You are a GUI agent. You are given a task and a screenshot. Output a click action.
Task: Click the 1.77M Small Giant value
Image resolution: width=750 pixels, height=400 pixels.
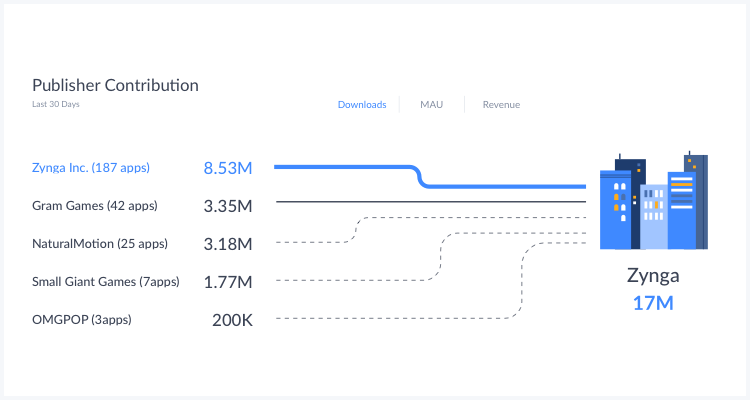tap(227, 282)
